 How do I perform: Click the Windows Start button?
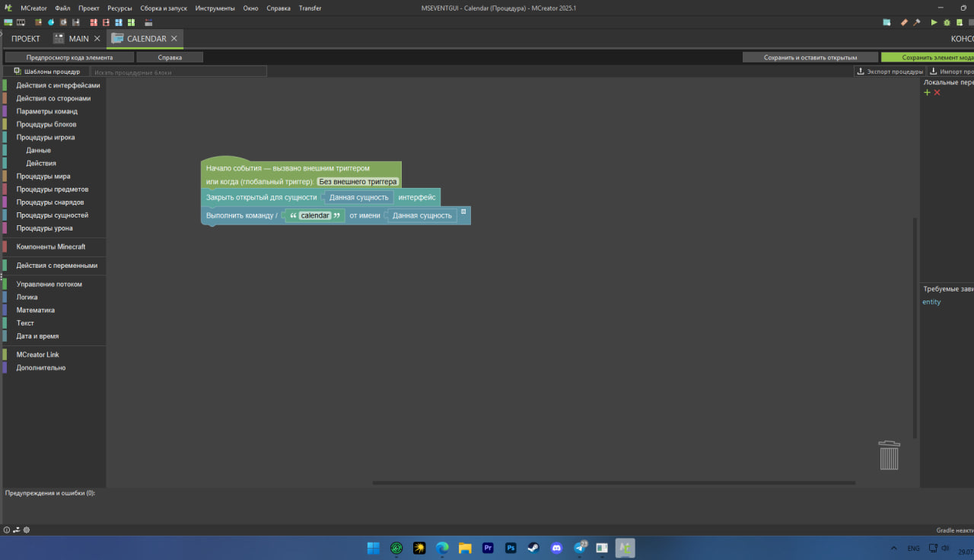point(374,548)
